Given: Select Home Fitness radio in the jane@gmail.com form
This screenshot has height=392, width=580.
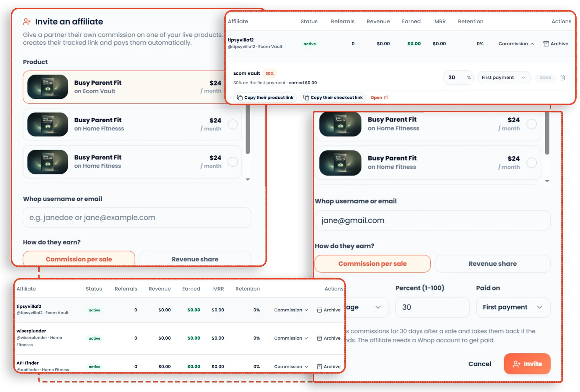Looking at the screenshot, I should [532, 163].
